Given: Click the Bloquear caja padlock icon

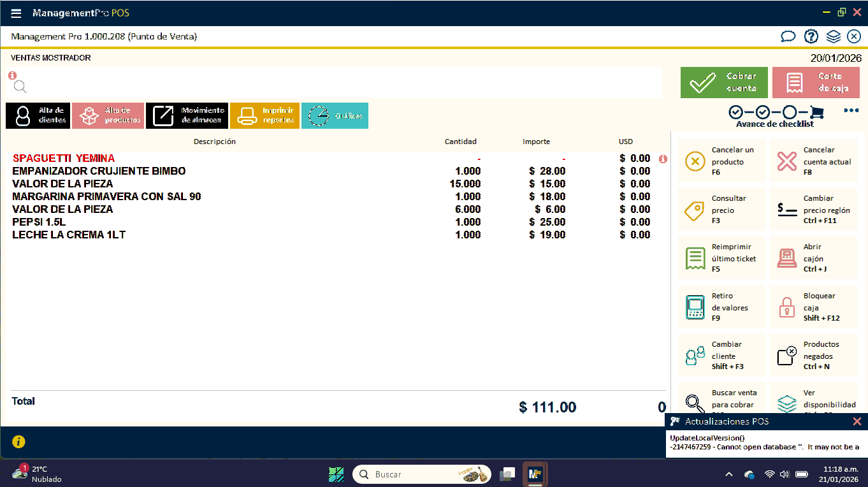Looking at the screenshot, I should [787, 307].
